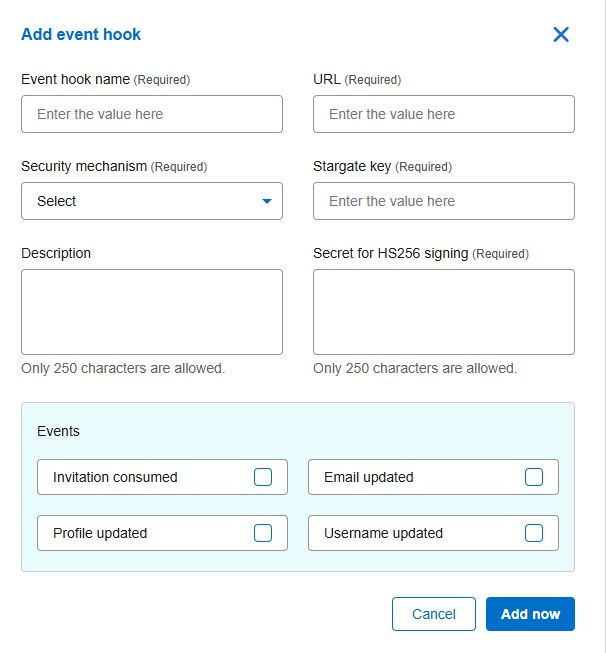Viewport: 606px width, 653px height.
Task: Focus the URL input field
Action: 444,114
